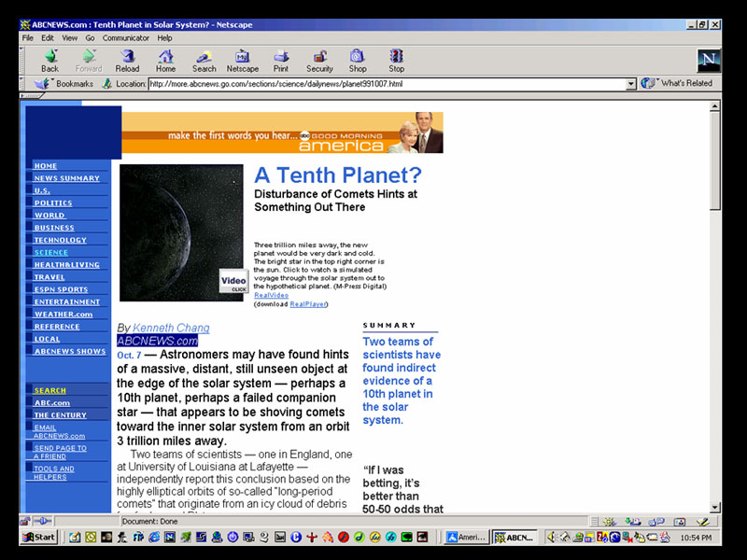Open WEATHER.com in sidebar
Screen dimensions: 747x560
(63, 315)
